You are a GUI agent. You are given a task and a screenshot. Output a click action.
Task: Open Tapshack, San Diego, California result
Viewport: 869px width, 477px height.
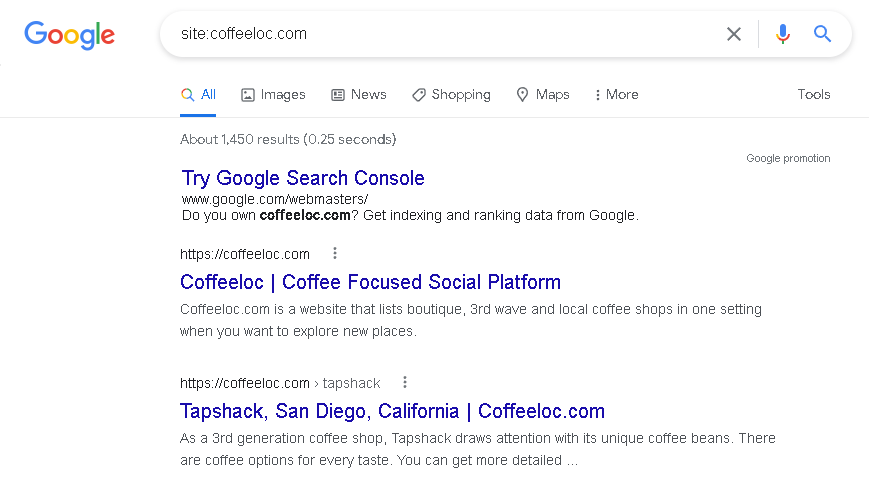(x=392, y=411)
